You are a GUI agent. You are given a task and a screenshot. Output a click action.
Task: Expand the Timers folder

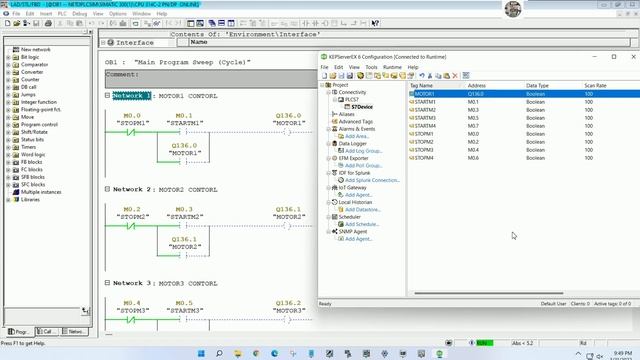(x=8, y=147)
